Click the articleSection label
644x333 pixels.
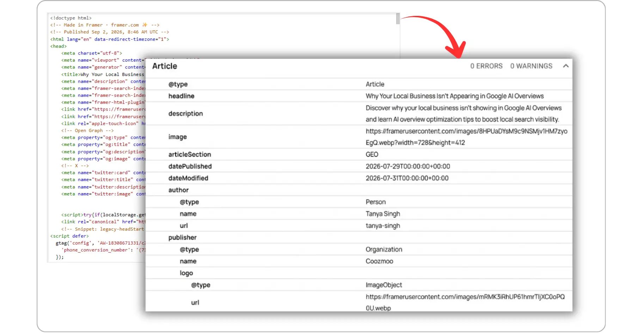pos(190,154)
